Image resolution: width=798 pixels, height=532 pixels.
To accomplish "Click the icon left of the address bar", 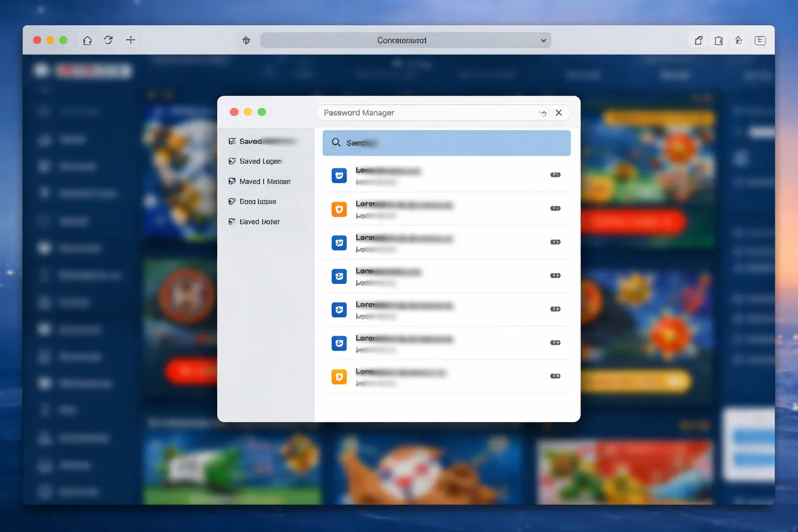I will [x=246, y=40].
